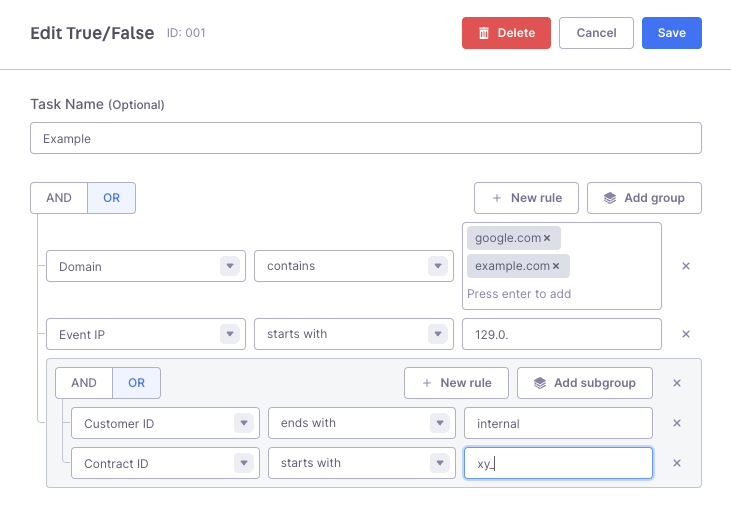The height and width of the screenshot is (517, 731).
Task: Delete the Domain rule row
Action: click(x=686, y=266)
